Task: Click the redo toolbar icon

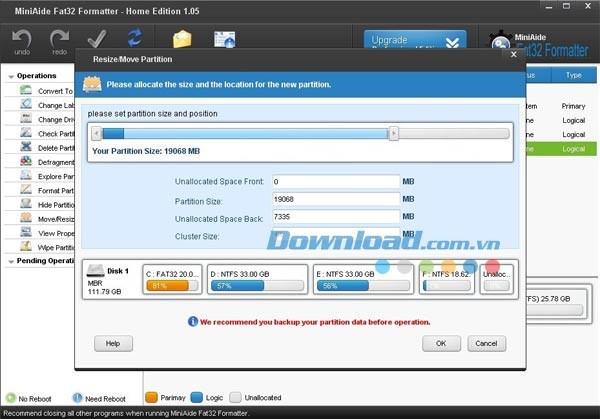Action: coord(60,39)
